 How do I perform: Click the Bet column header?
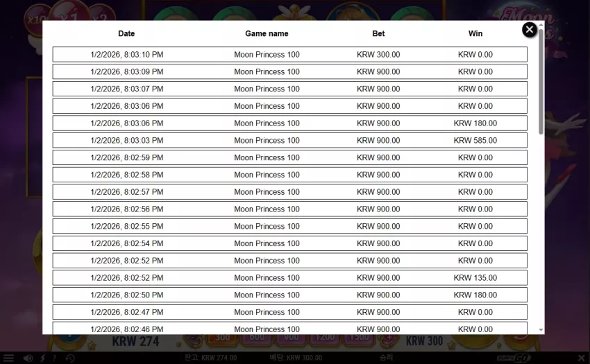(378, 33)
